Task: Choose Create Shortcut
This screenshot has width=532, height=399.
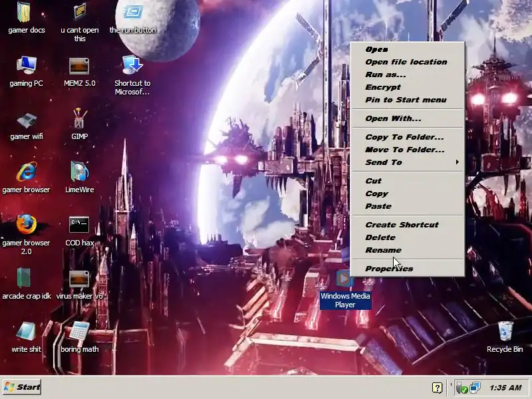Action: point(407,225)
